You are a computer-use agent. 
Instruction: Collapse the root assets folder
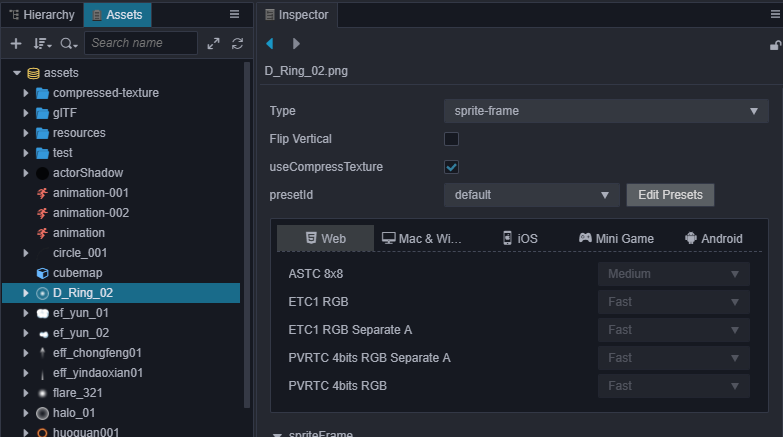(x=17, y=73)
